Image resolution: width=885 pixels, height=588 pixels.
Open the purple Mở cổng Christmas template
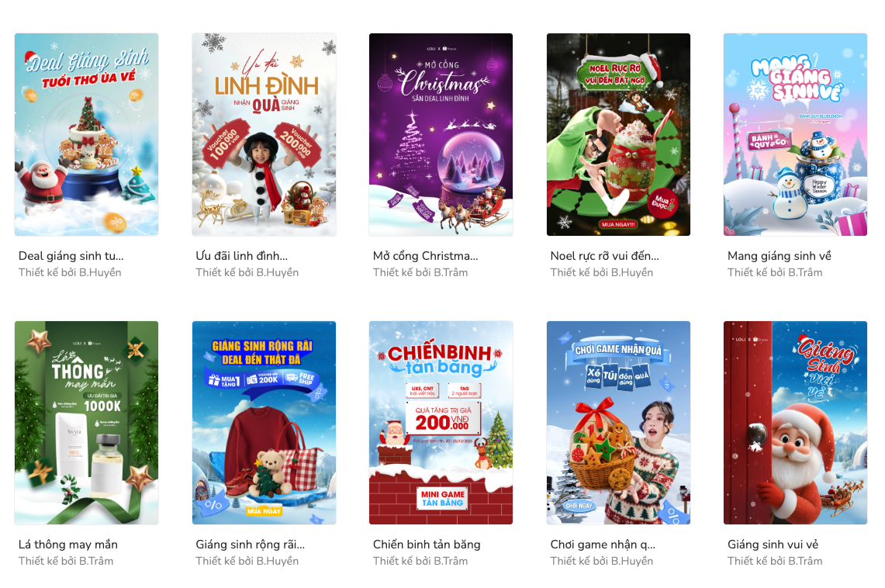(441, 134)
